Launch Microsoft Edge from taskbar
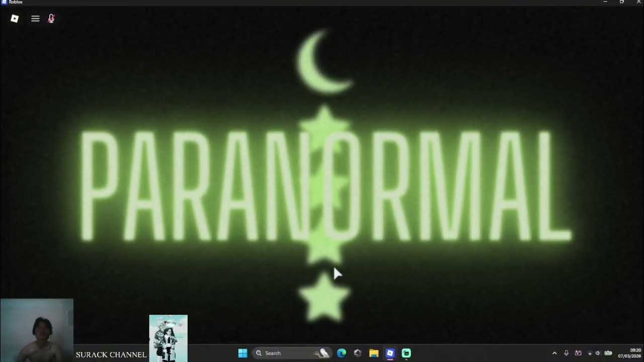The width and height of the screenshot is (644, 362). (342, 353)
